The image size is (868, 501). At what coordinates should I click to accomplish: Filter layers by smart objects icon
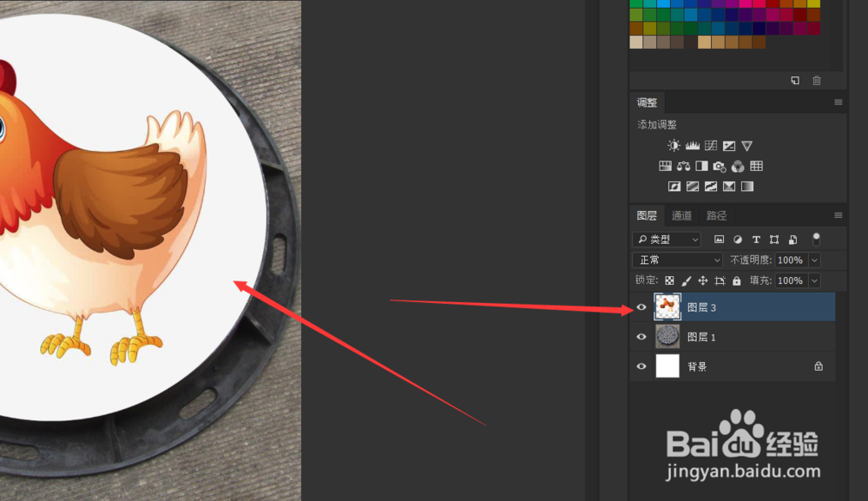click(792, 239)
